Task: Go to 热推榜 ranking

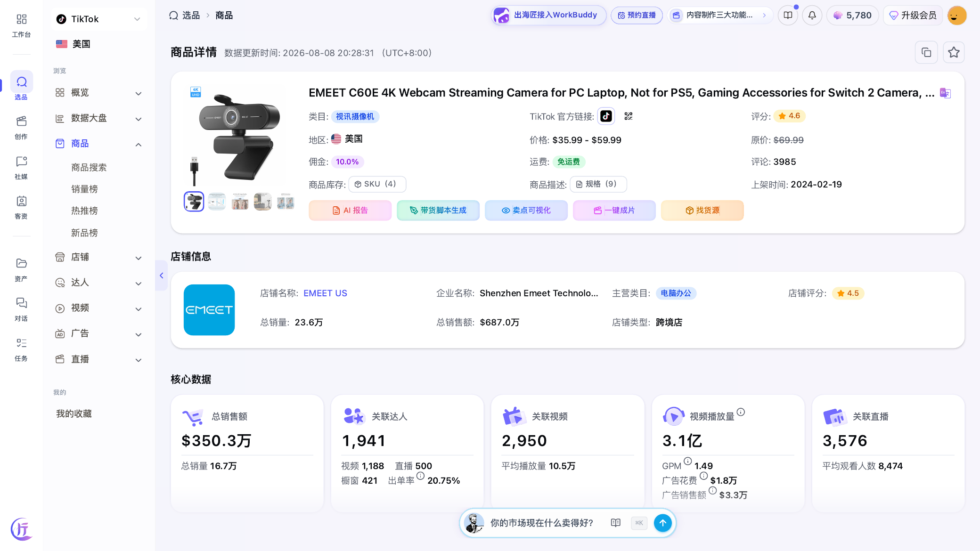Action: coord(84,211)
